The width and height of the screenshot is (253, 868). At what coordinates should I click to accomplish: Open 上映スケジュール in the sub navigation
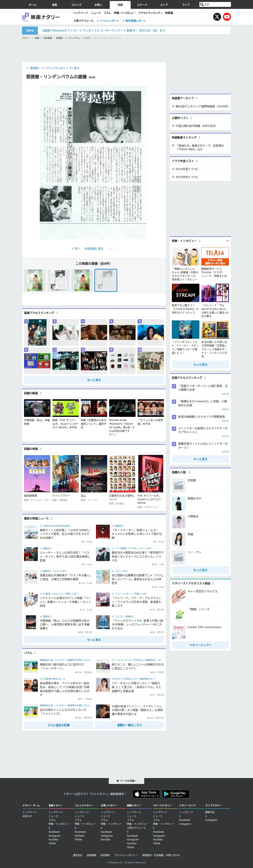click(83, 21)
